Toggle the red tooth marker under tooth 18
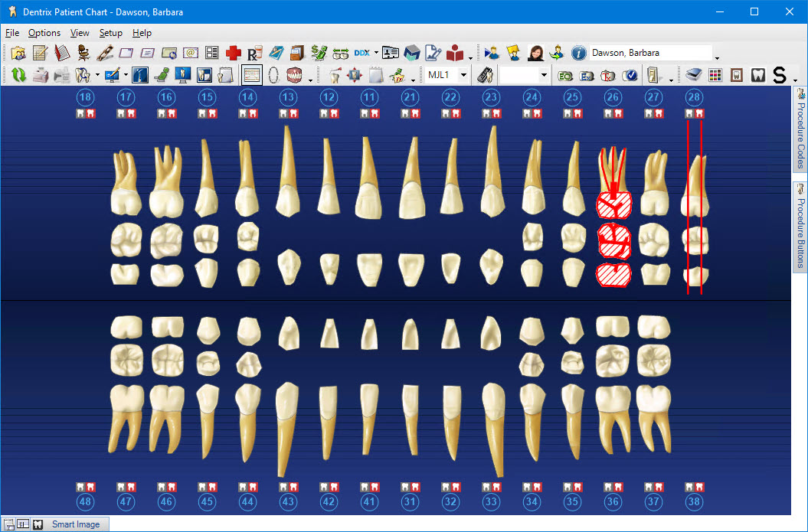 click(91, 113)
